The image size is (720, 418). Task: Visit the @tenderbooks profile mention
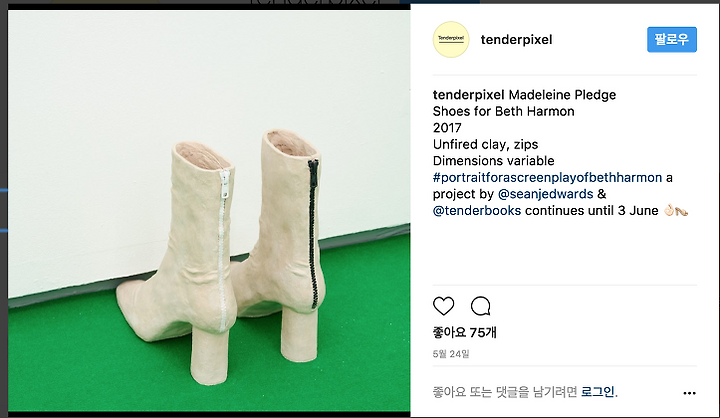coord(477,210)
